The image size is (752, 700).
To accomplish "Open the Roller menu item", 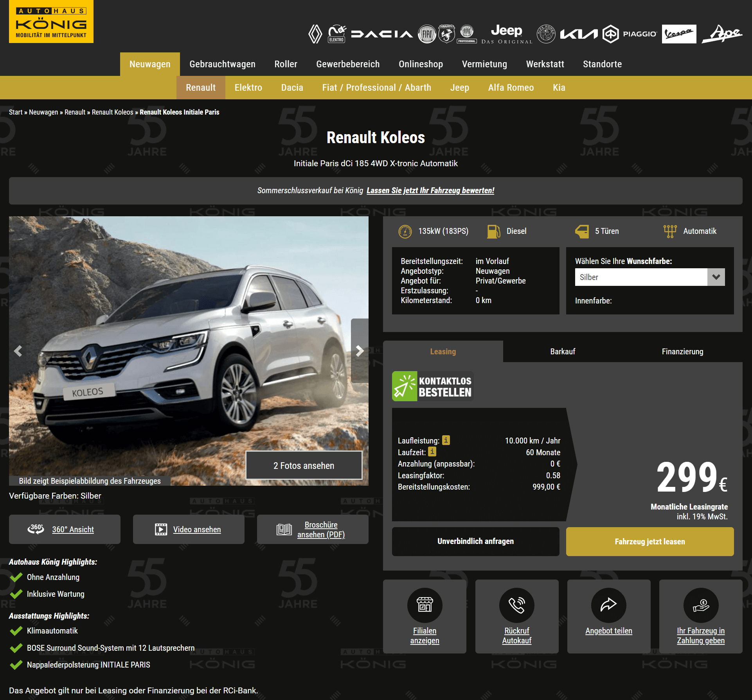I will [x=286, y=64].
